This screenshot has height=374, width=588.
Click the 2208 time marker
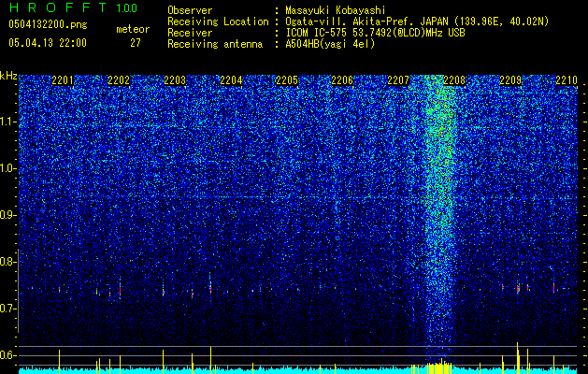pos(454,80)
